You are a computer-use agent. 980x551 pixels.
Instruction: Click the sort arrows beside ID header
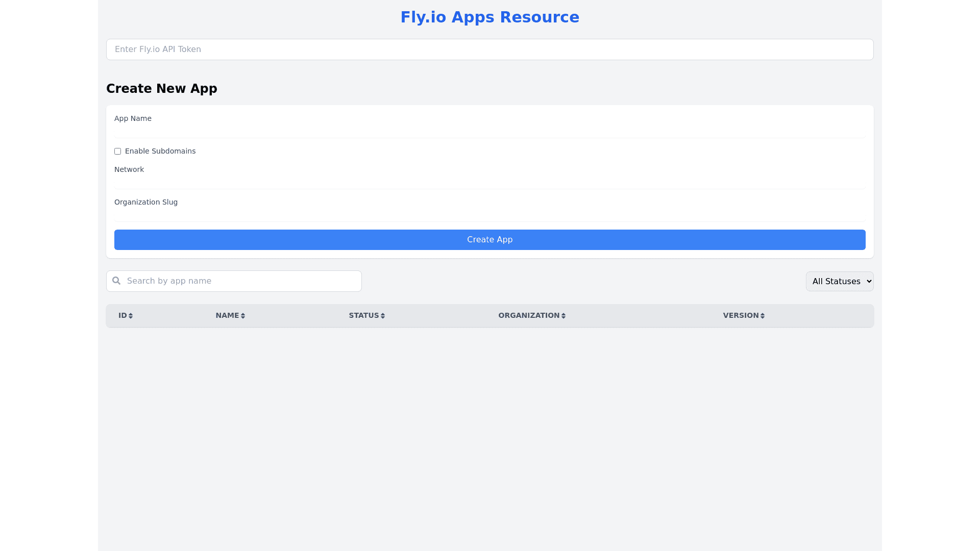coord(131,316)
